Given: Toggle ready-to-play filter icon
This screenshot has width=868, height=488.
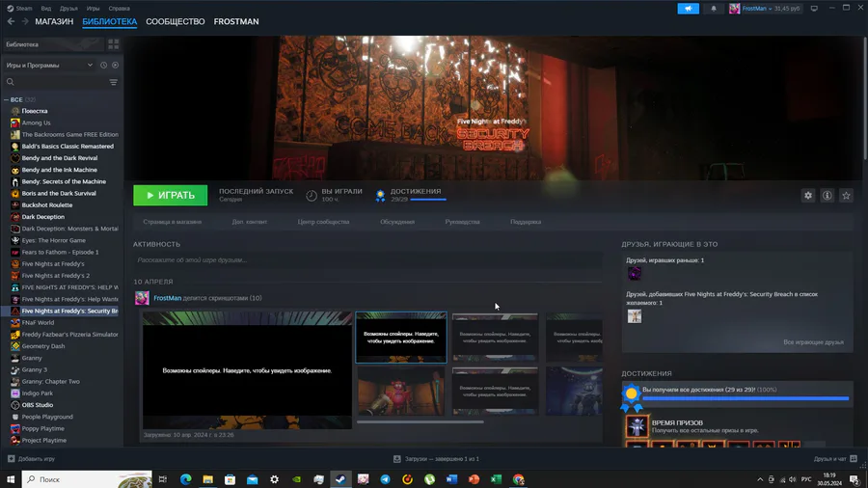Looking at the screenshot, I should coord(115,66).
